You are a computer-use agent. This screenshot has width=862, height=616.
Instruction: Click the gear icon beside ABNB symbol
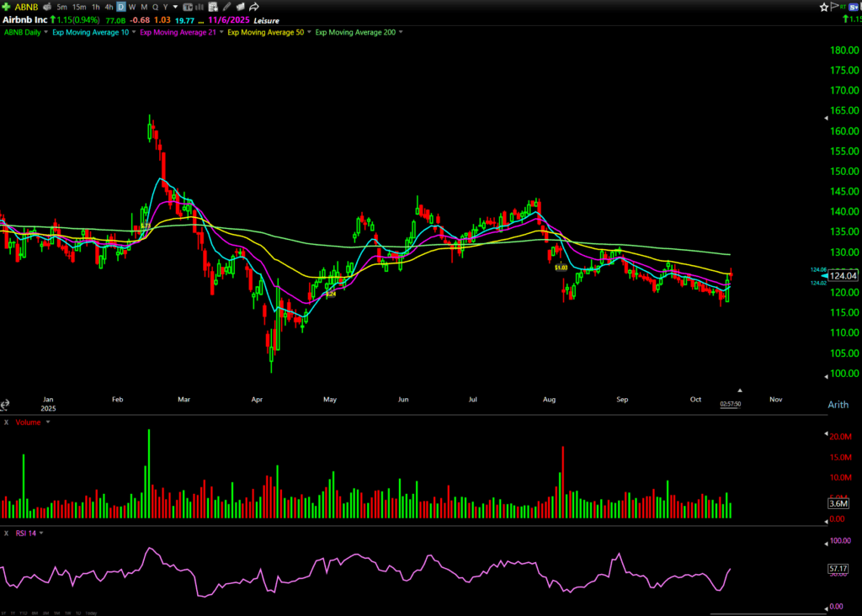pyautogui.click(x=48, y=7)
